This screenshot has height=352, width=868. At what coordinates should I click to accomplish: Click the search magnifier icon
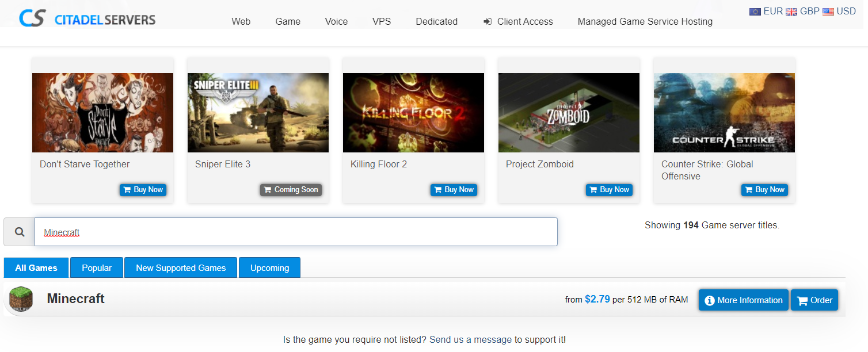[20, 232]
